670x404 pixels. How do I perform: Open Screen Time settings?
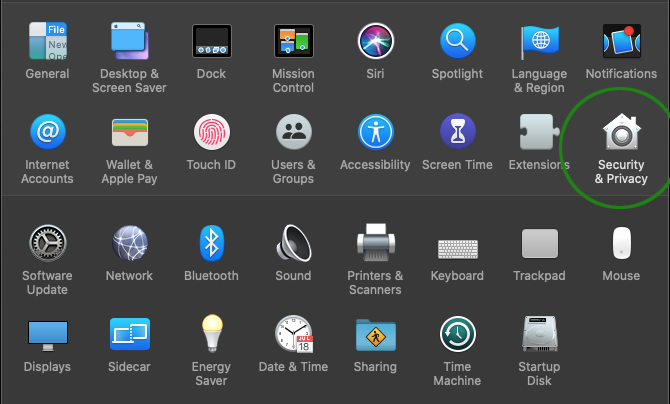458,132
